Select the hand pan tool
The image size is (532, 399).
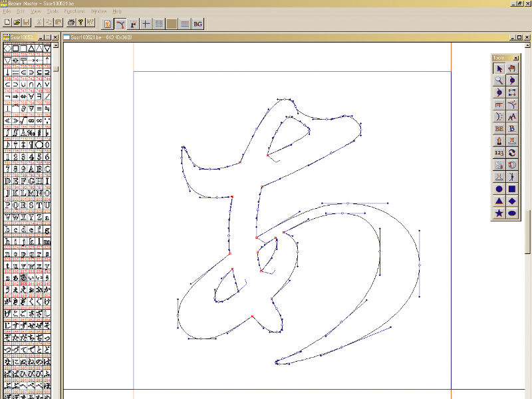pyautogui.click(x=512, y=68)
